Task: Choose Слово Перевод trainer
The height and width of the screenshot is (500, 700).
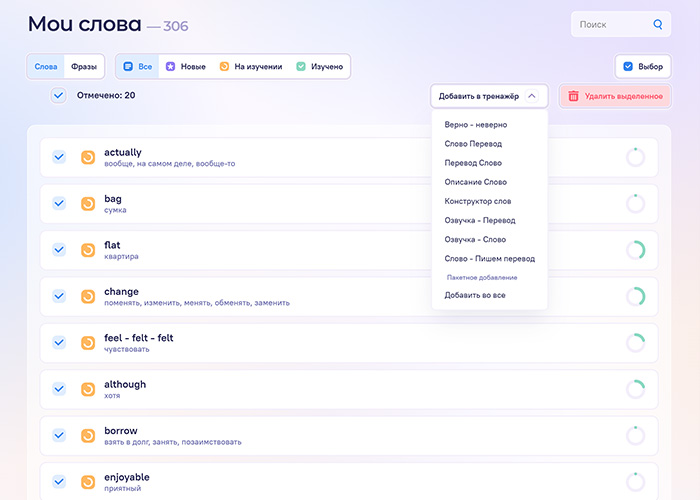Action: [x=473, y=144]
